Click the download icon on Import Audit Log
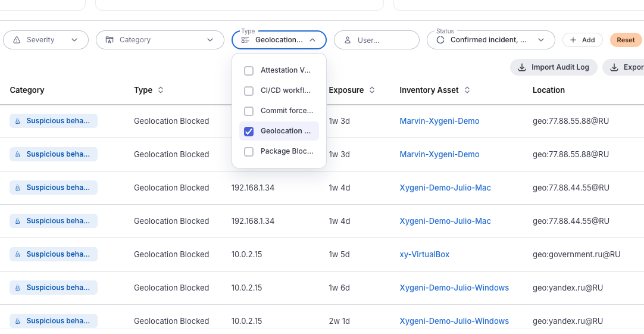Viewport: 644px width, 334px height. click(521, 67)
